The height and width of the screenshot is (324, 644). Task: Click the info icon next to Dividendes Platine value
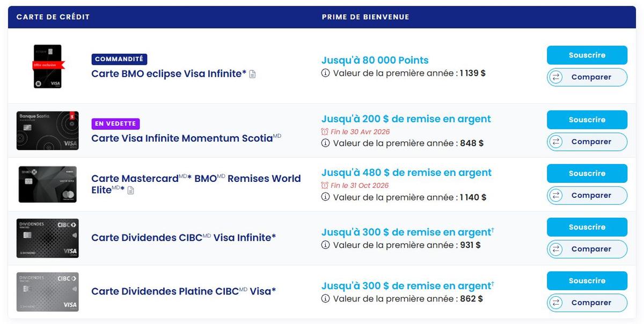tap(325, 299)
